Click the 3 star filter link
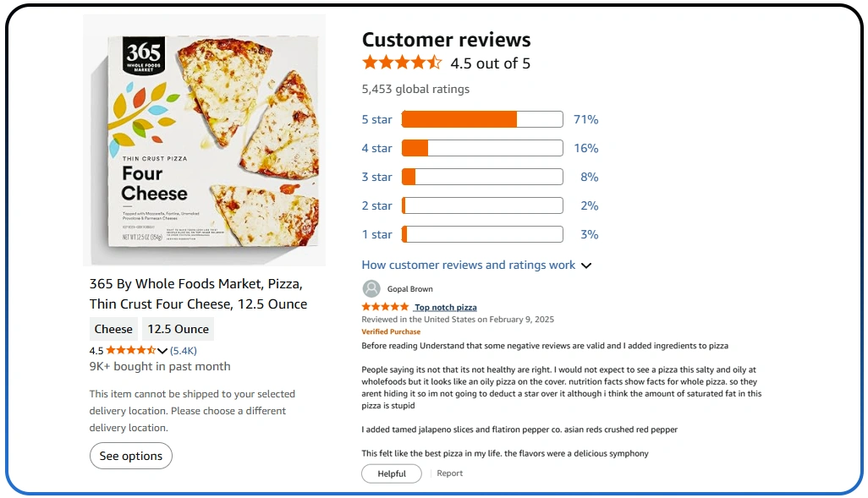The height and width of the screenshot is (498, 868). coord(376,177)
